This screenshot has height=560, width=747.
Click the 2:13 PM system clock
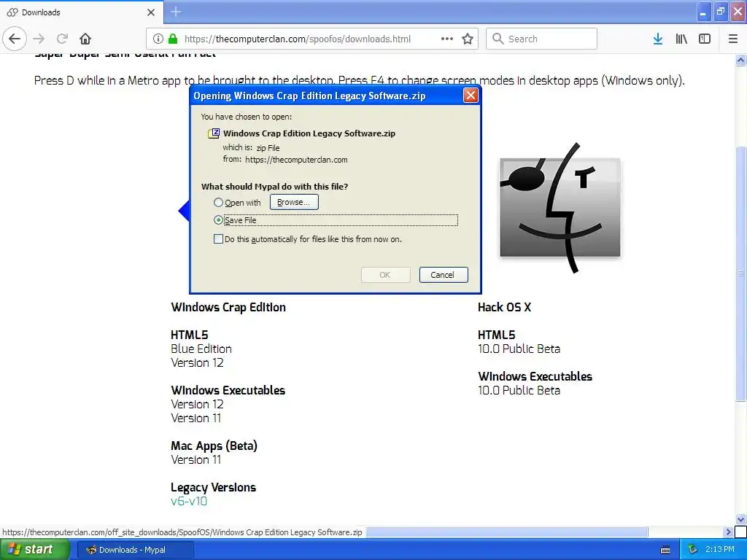pyautogui.click(x=720, y=550)
